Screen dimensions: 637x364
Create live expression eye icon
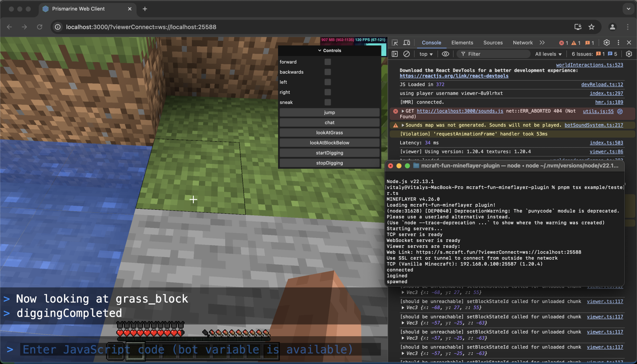445,54
